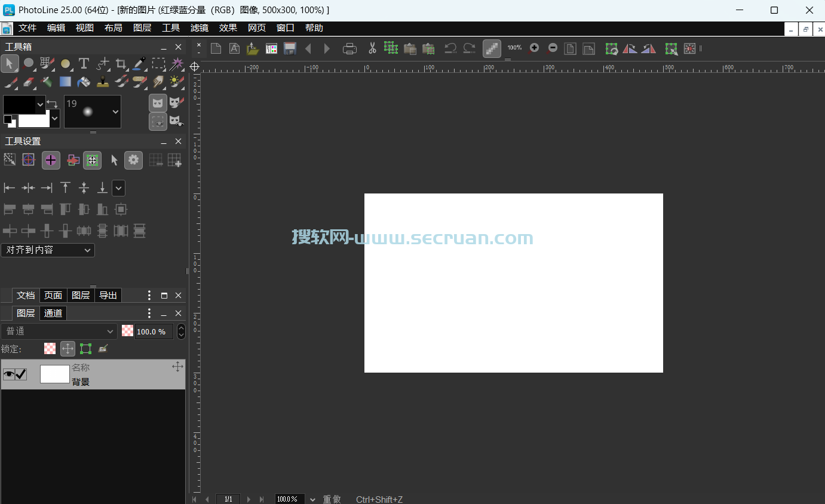Toggle the lock position move icon
The width and height of the screenshot is (825, 504).
coord(68,349)
